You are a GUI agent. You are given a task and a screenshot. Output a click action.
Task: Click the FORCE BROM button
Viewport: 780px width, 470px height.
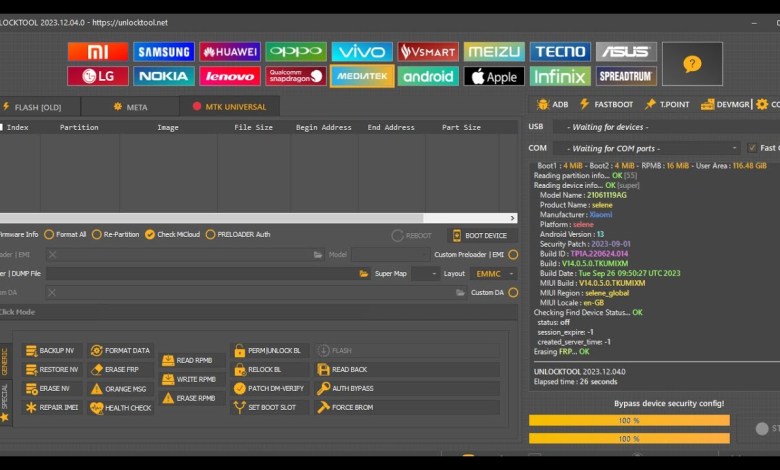tap(407, 407)
